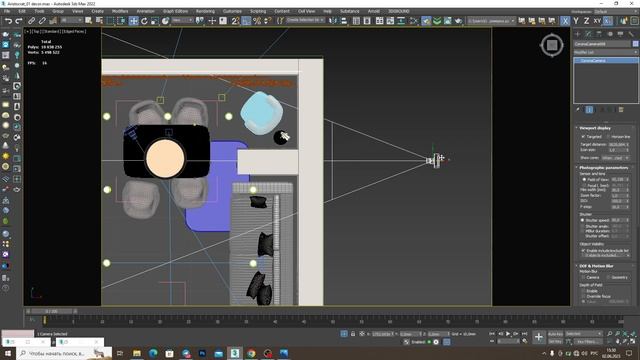Toggle the selection lock icon
640x360 pixels.
point(353,334)
